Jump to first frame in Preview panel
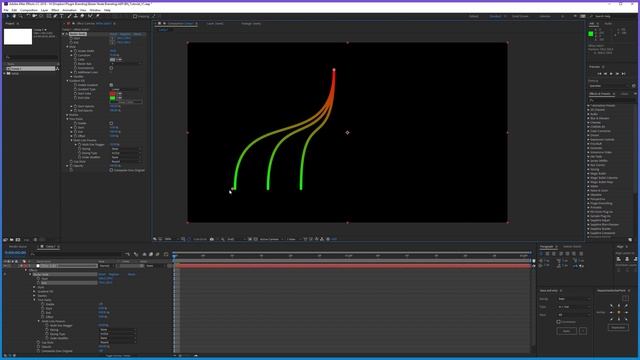This screenshot has width=640, height=360. [599, 74]
